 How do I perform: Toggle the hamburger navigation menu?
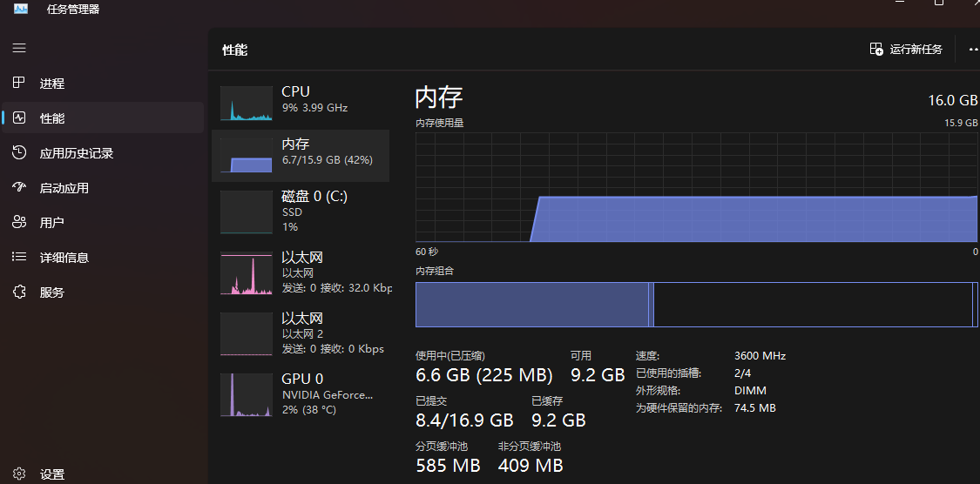19,48
